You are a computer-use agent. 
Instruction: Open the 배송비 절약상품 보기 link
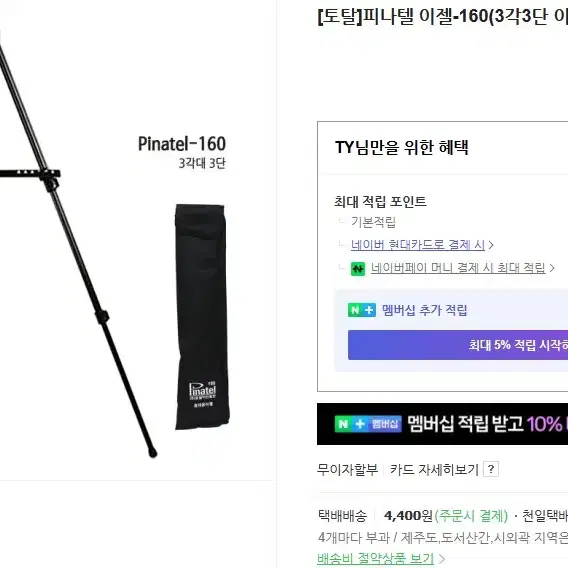pos(375,558)
